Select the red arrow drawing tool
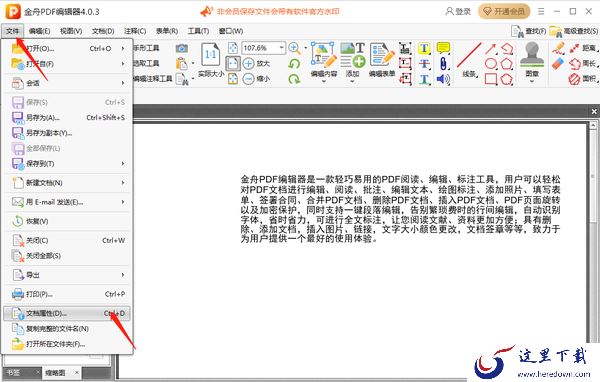600x382 pixels. (x=491, y=48)
